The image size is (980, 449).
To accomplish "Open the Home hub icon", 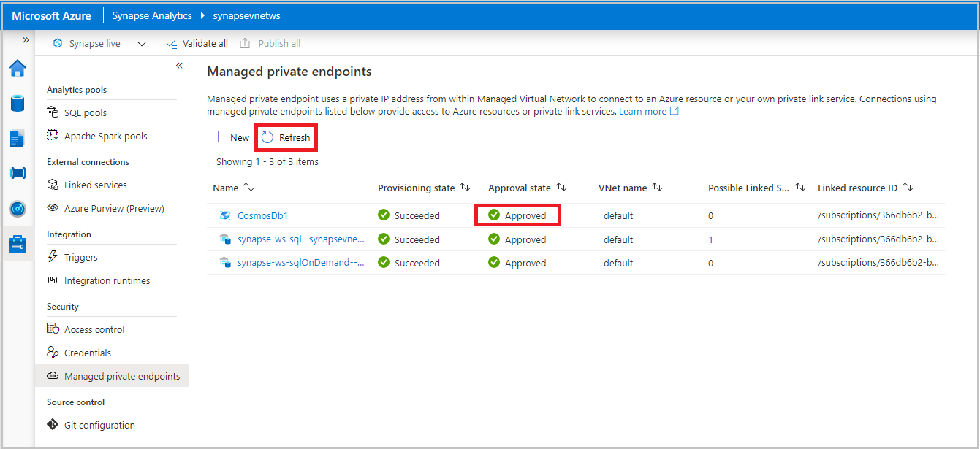I will coord(18,69).
